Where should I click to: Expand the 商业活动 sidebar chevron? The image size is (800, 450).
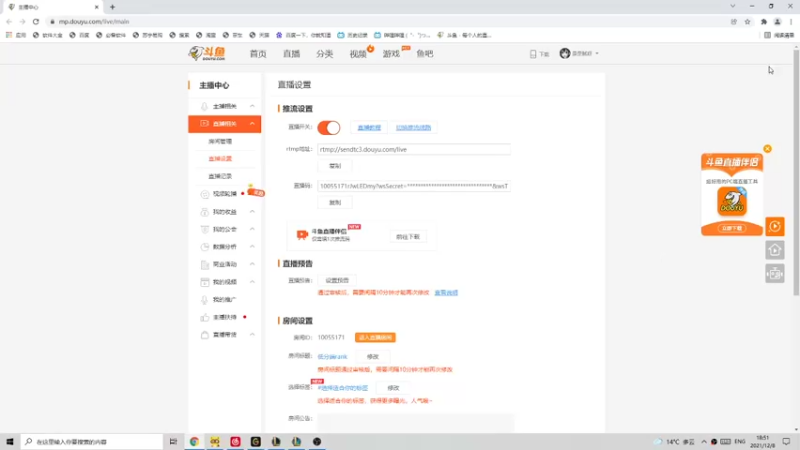coord(252,264)
